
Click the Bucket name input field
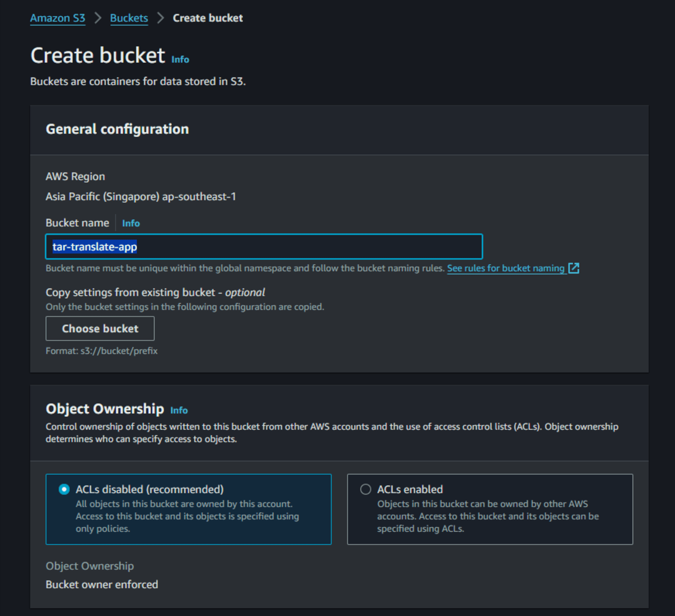[x=264, y=247]
